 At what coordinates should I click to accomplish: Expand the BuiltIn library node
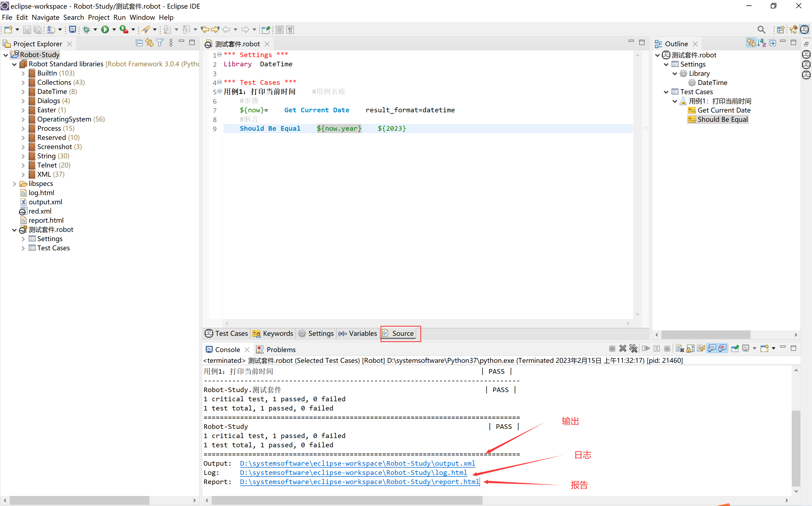23,73
